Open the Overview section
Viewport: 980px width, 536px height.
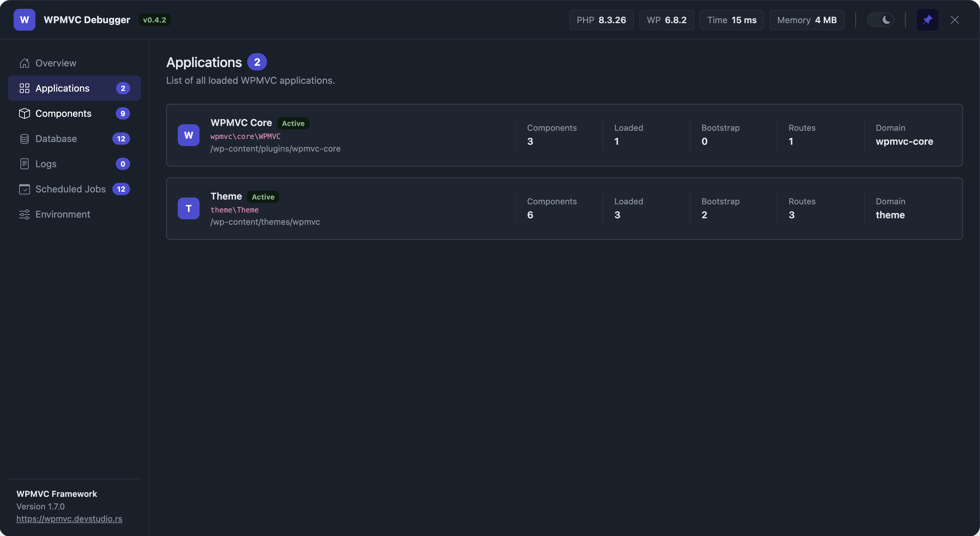(75, 63)
